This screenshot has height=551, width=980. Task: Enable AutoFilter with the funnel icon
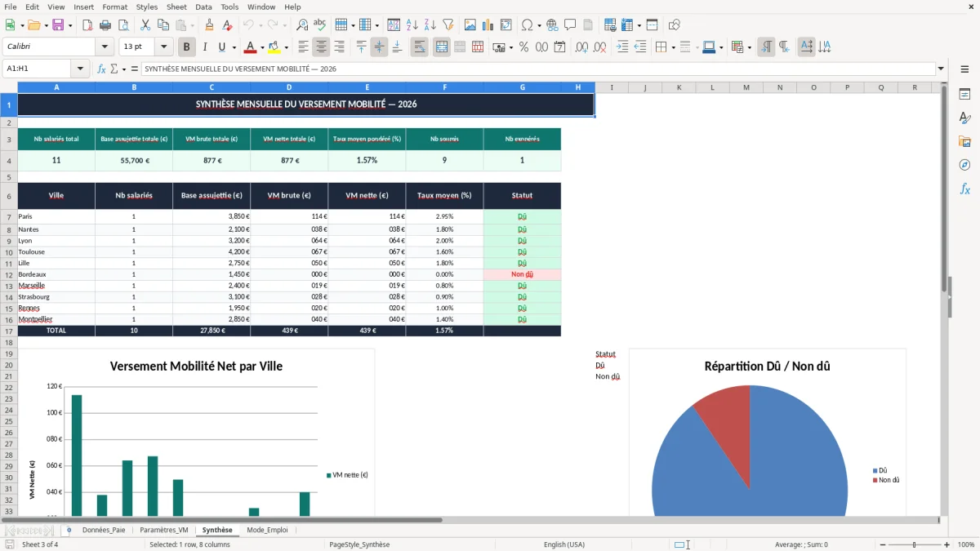click(448, 25)
